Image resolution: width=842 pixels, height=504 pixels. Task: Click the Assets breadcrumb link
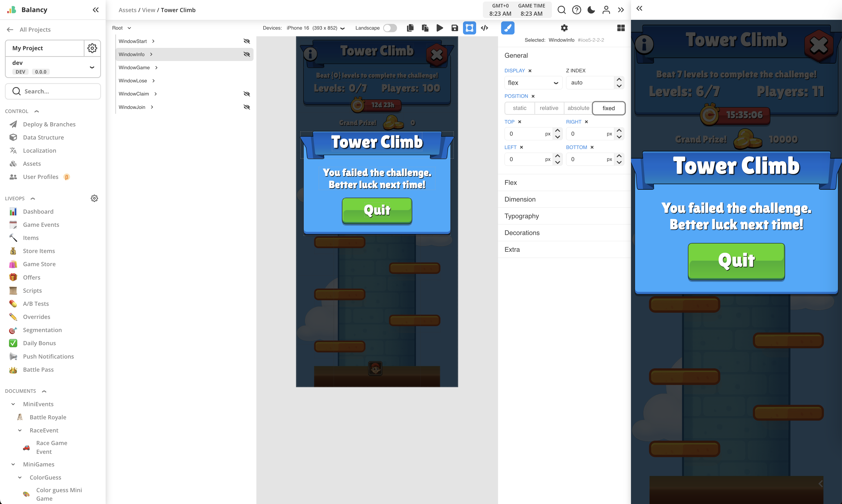(128, 10)
